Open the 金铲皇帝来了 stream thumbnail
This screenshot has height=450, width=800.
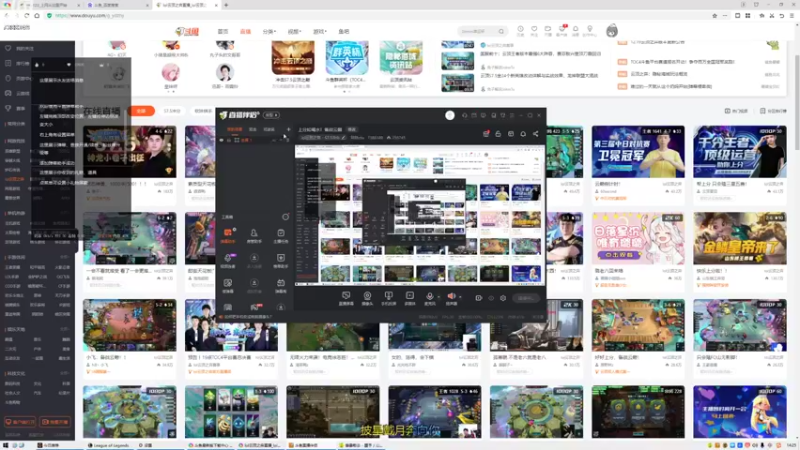(x=739, y=238)
